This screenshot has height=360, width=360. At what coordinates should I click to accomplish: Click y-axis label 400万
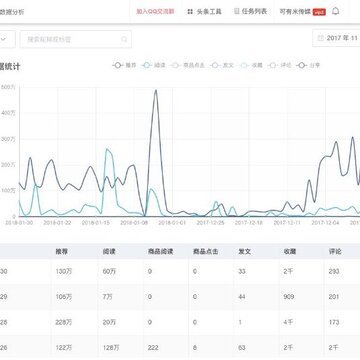(x=9, y=113)
